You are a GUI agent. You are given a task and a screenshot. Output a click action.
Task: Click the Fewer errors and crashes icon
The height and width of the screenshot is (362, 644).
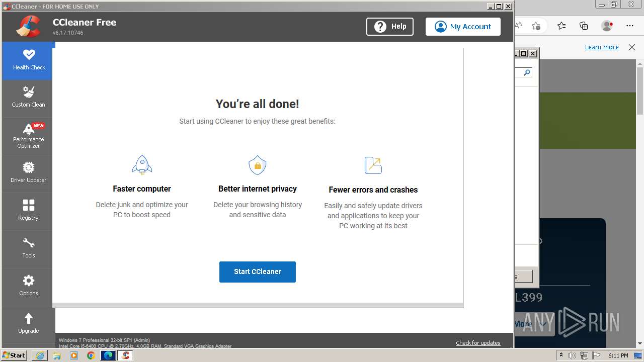[x=373, y=165]
